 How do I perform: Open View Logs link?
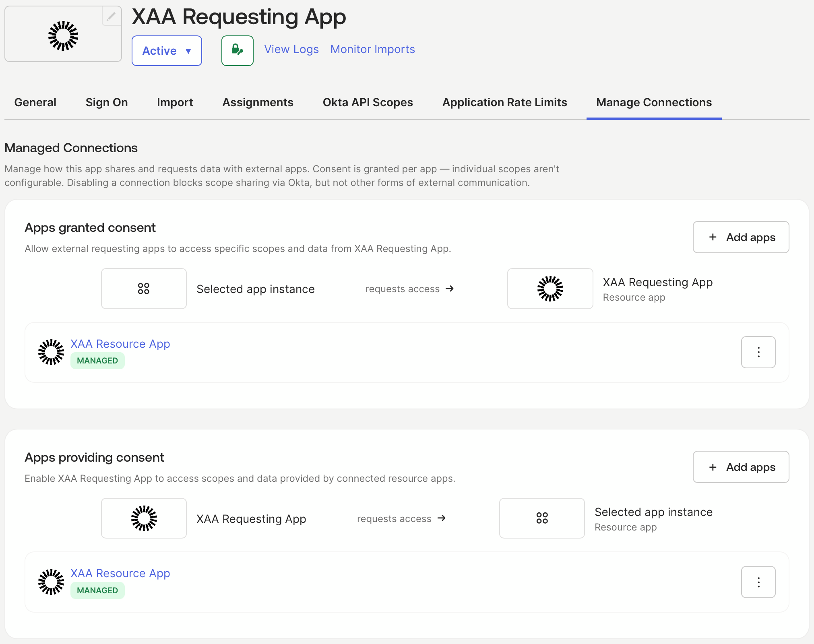(291, 49)
